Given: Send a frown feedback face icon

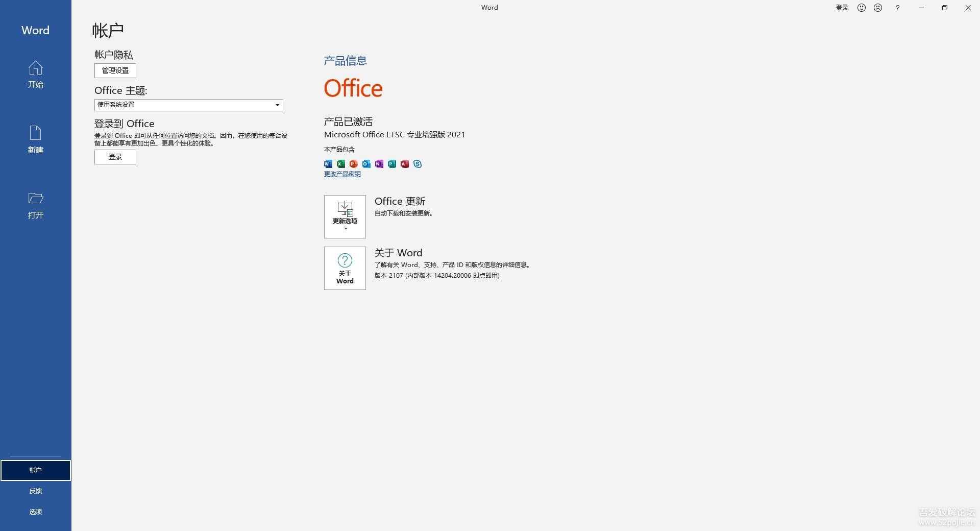Looking at the screenshot, I should 878,8.
